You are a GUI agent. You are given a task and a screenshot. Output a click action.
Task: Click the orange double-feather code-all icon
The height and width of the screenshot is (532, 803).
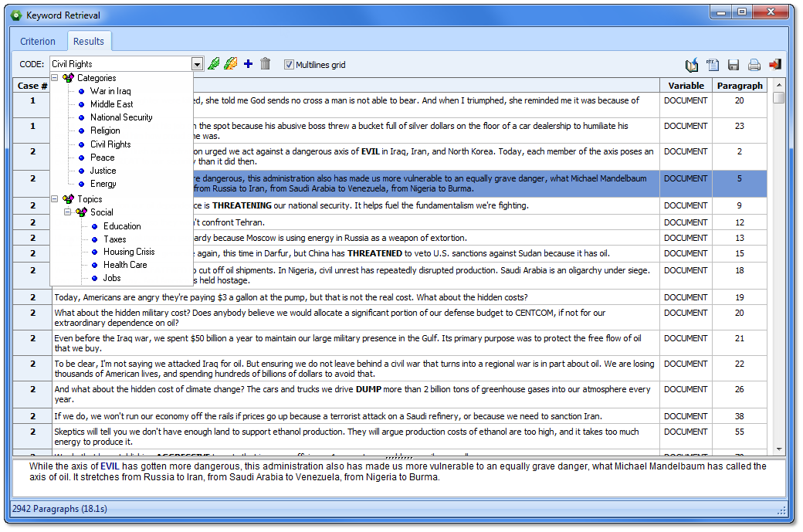point(230,64)
